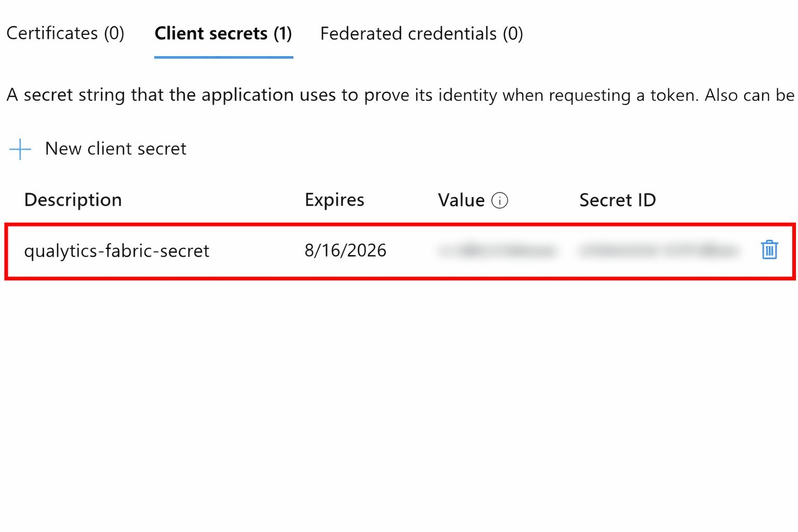This screenshot has height=532, width=798.
Task: Select the highlighted secret row
Action: [364, 251]
